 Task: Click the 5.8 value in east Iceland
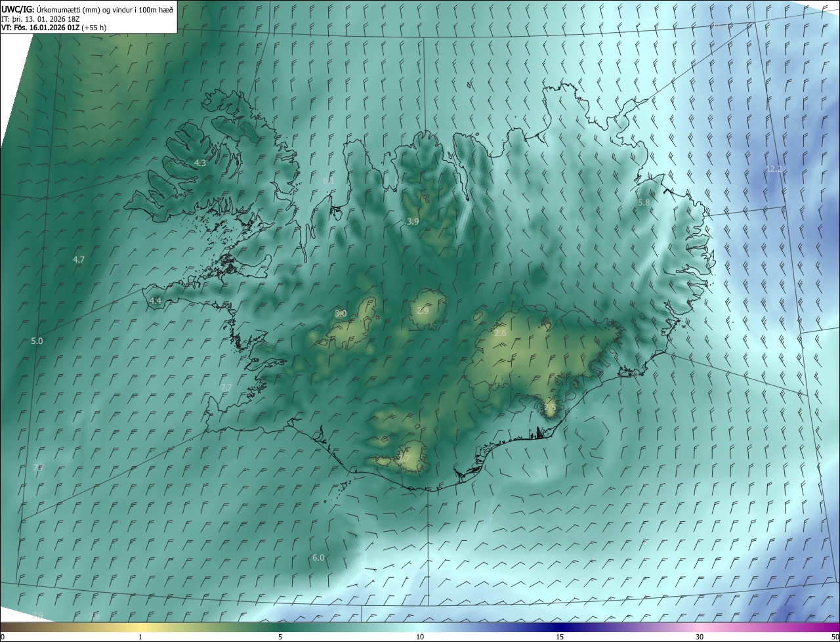point(644,203)
